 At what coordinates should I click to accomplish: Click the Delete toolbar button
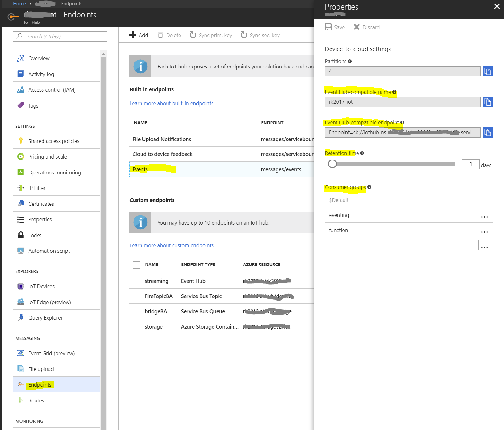click(x=169, y=35)
